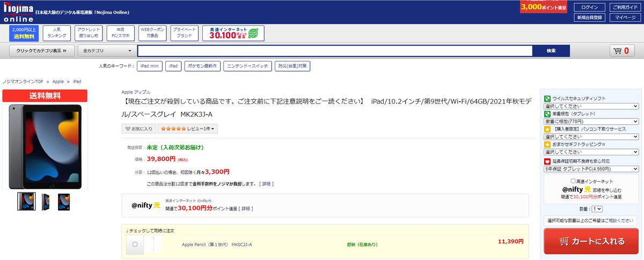The width and height of the screenshot is (644, 260).
Task: Tick the Apple Pencil simultaneous order checkbox
Action: click(135, 244)
